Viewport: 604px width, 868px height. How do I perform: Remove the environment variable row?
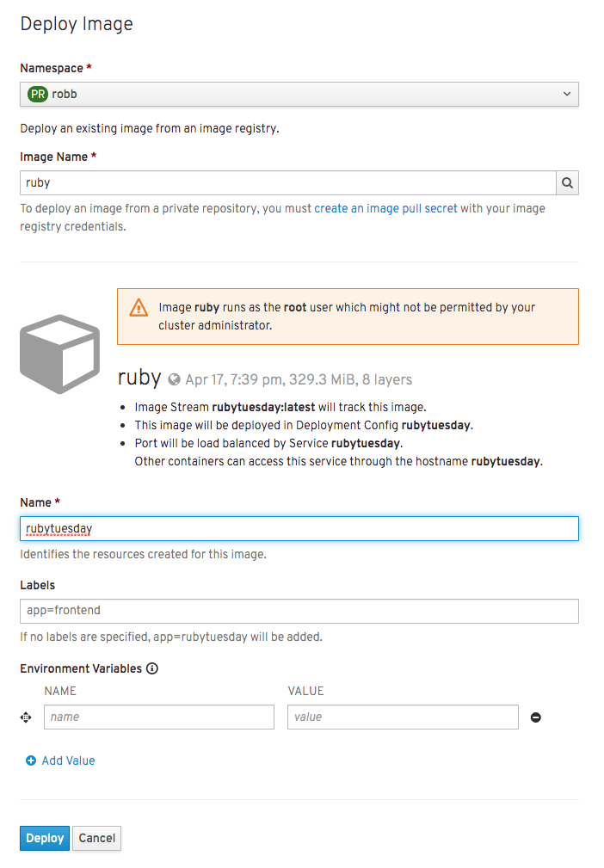click(x=535, y=717)
